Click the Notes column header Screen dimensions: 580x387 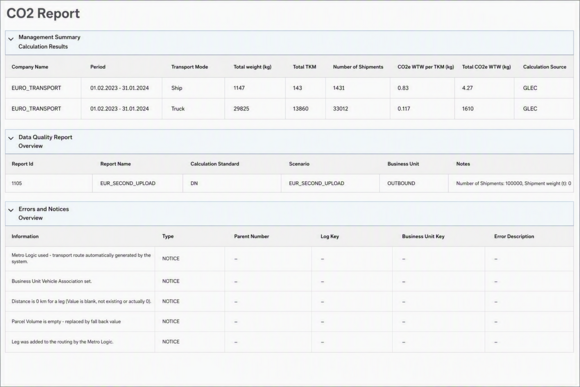coord(463,164)
